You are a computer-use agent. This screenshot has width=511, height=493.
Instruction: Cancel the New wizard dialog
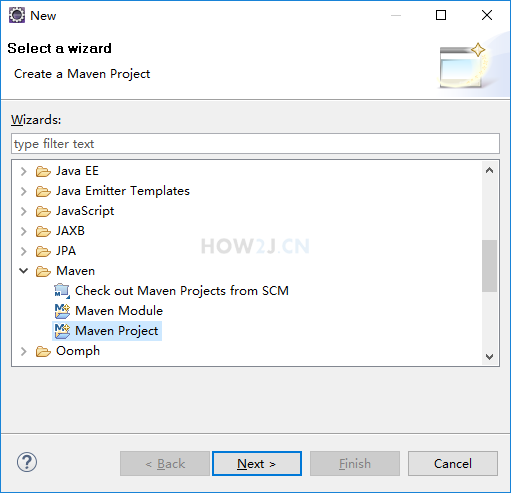453,463
